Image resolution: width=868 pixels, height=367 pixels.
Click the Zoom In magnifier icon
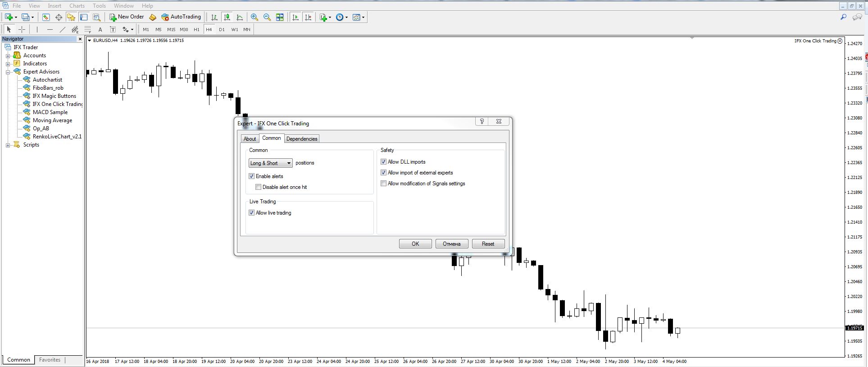254,17
